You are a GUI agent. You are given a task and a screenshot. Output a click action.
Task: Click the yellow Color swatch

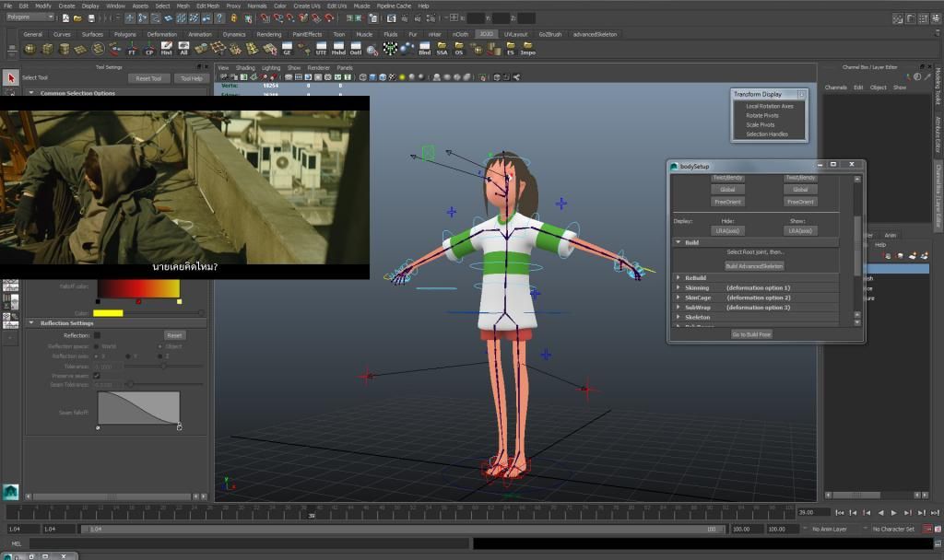point(107,313)
